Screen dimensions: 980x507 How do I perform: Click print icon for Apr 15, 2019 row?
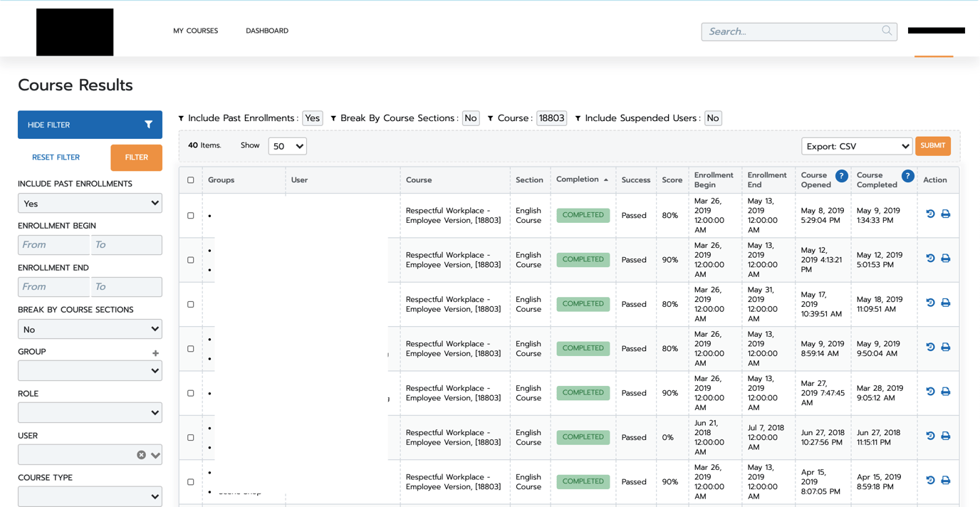pos(945,480)
